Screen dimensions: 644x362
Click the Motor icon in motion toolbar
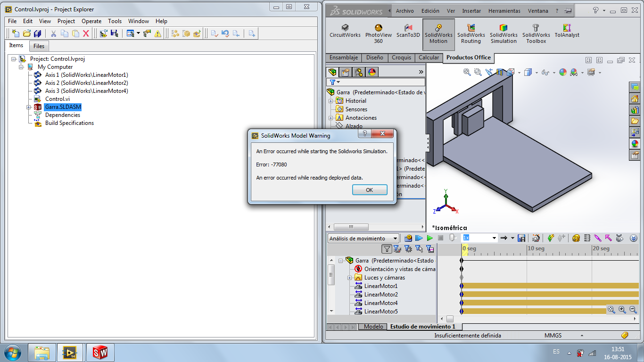click(576, 238)
